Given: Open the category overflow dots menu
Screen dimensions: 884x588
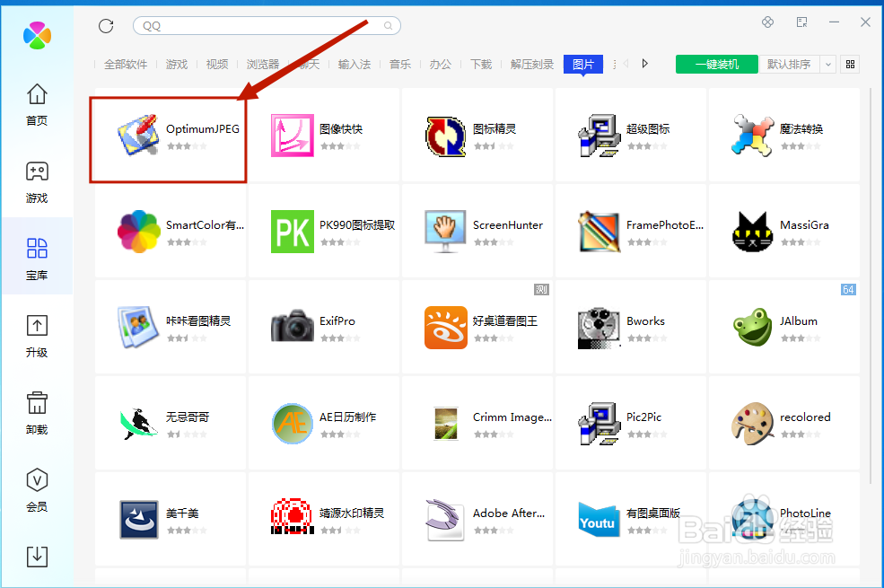Looking at the screenshot, I should pyautogui.click(x=614, y=65).
